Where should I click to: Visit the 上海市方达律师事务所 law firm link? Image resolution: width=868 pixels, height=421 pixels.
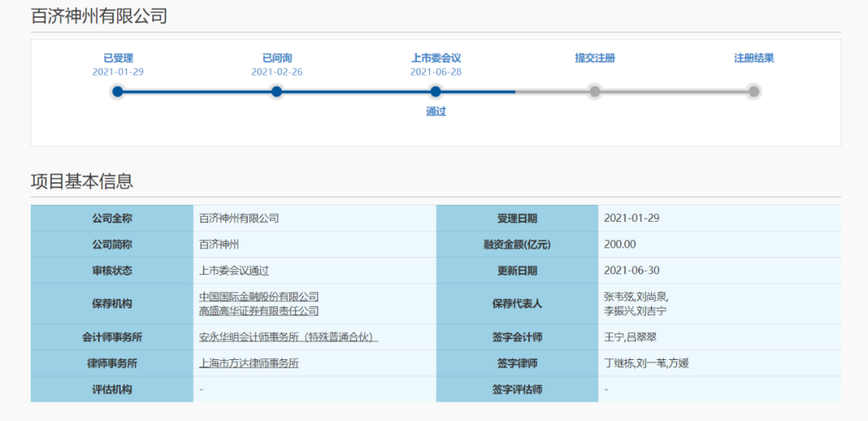point(248,363)
